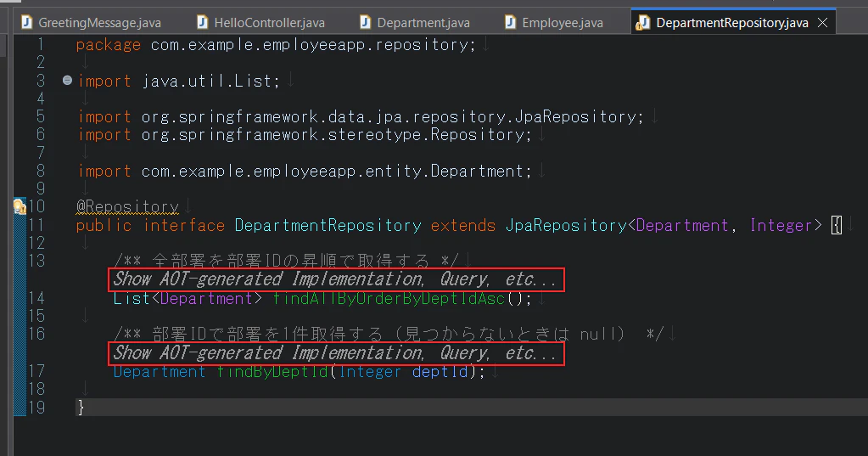This screenshot has width=868, height=456.
Task: Click the @Repository annotation
Action: click(127, 206)
